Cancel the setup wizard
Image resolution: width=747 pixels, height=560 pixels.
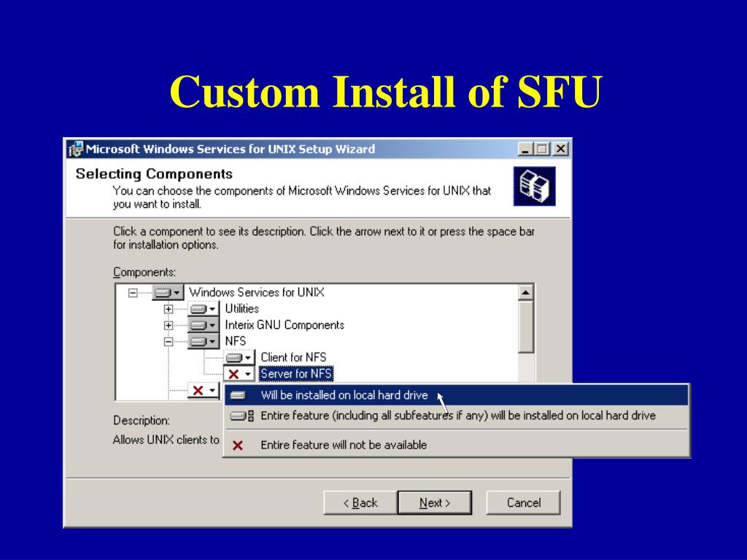[523, 503]
